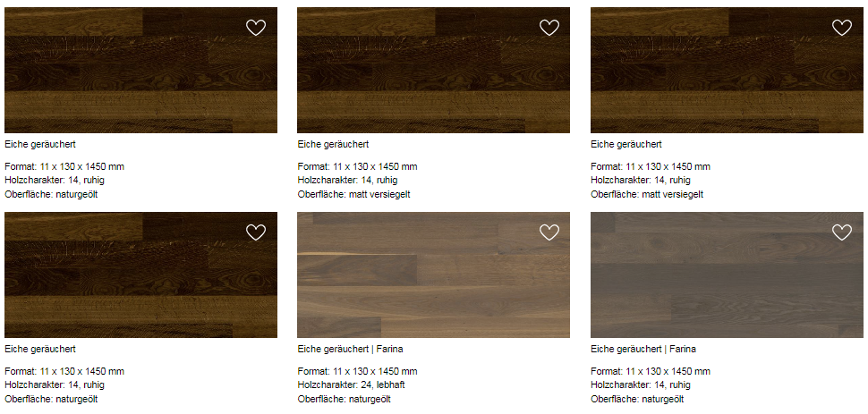This screenshot has height=414, width=868.
Task: Open Eiche geräuchert | Farina ruhig title
Action: tap(643, 350)
